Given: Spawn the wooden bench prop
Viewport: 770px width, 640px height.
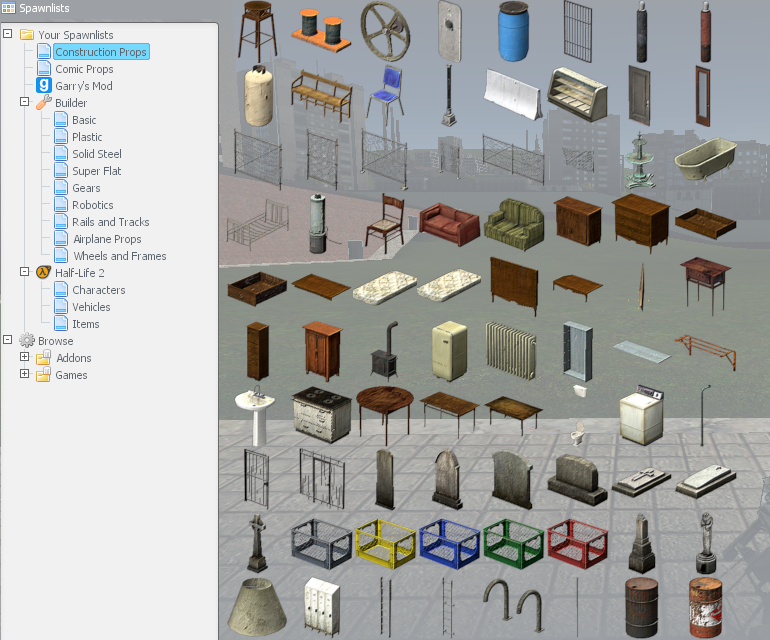Looking at the screenshot, I should pos(322,94).
